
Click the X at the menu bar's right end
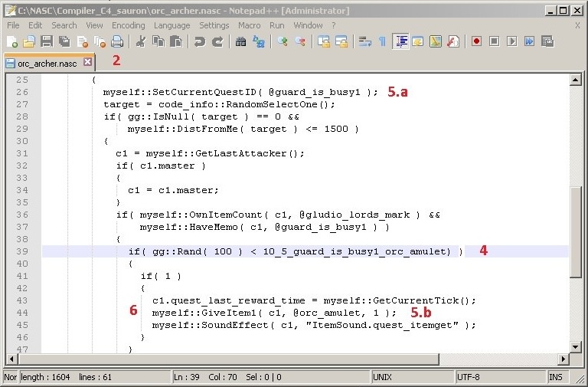click(577, 25)
